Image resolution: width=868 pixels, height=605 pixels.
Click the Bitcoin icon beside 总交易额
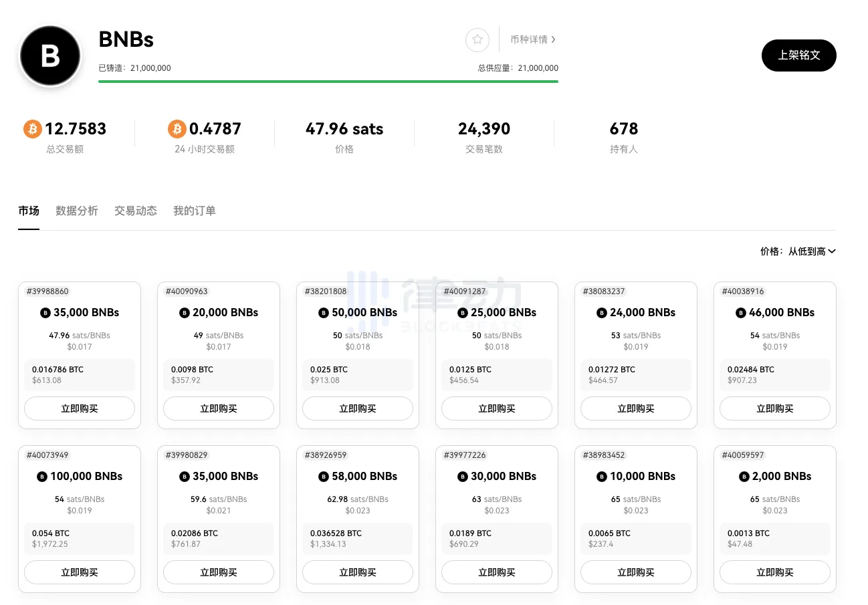coord(32,128)
